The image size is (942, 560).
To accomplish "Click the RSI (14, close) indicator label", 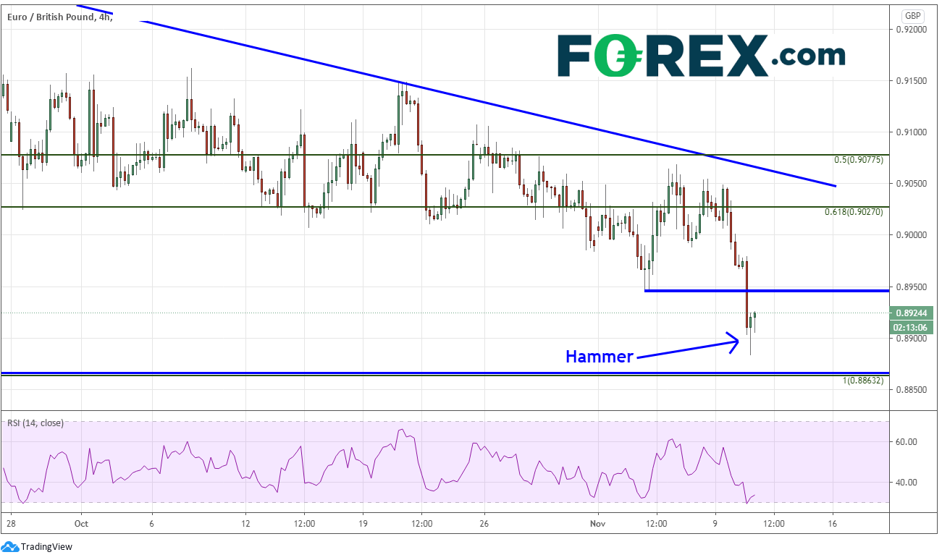I will coord(35,423).
